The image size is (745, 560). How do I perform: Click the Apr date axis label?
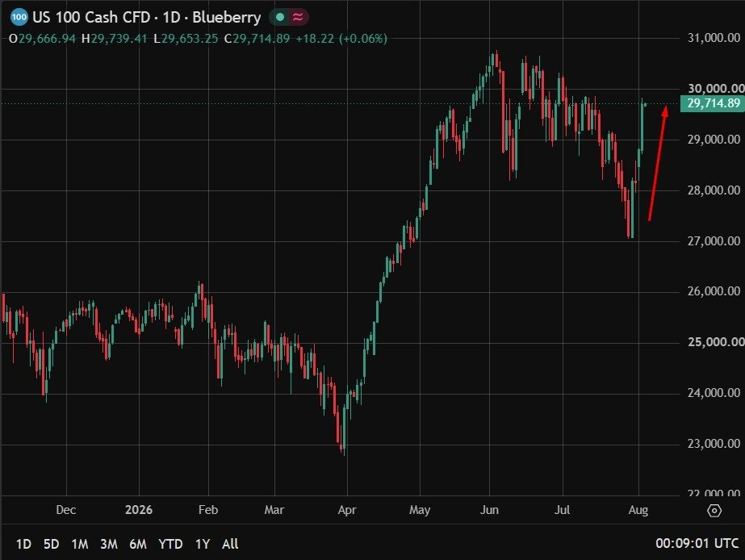pos(347,510)
